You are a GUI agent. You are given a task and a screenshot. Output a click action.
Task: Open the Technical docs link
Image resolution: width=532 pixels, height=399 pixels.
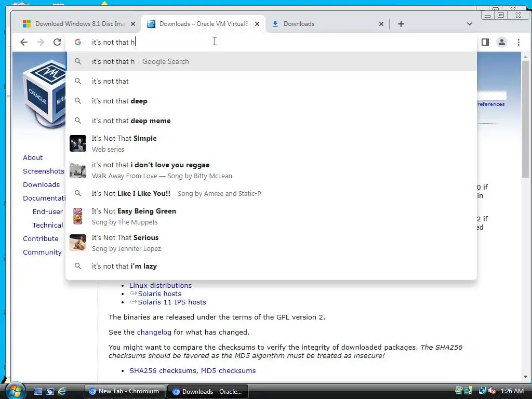pyautogui.click(x=47, y=225)
